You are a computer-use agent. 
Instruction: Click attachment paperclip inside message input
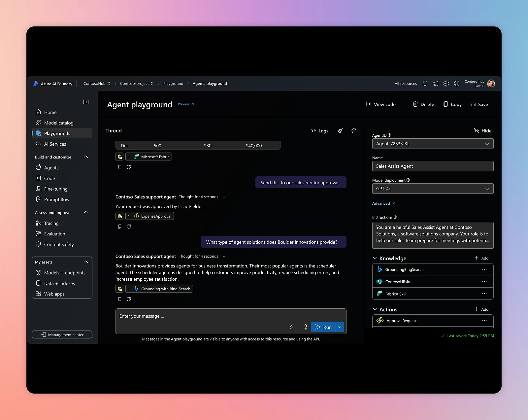(292, 327)
